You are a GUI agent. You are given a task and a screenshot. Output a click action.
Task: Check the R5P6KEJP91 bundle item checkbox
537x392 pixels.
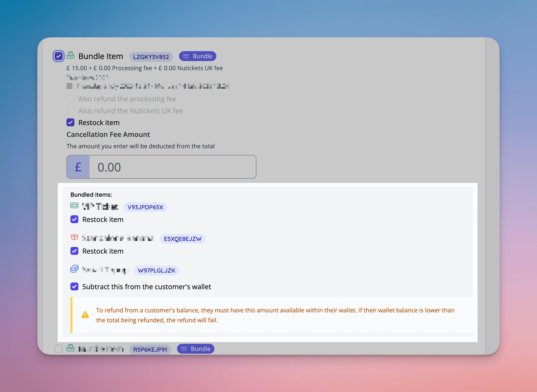tap(59, 349)
